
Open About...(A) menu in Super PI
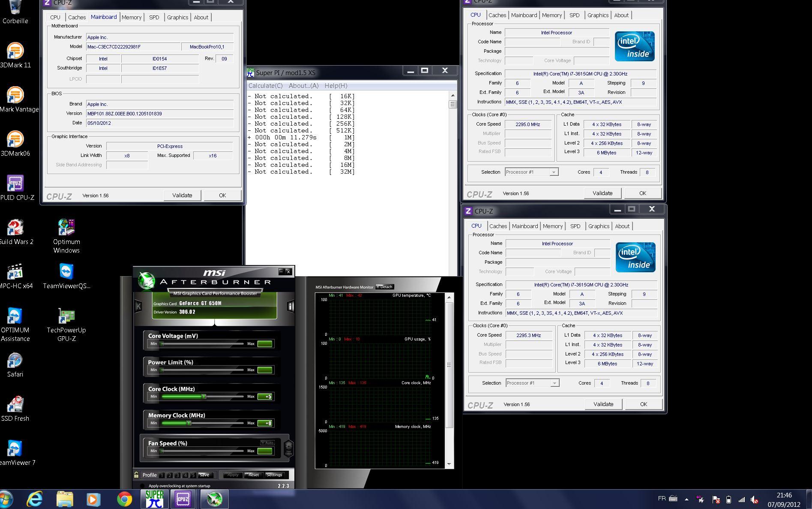coord(304,86)
